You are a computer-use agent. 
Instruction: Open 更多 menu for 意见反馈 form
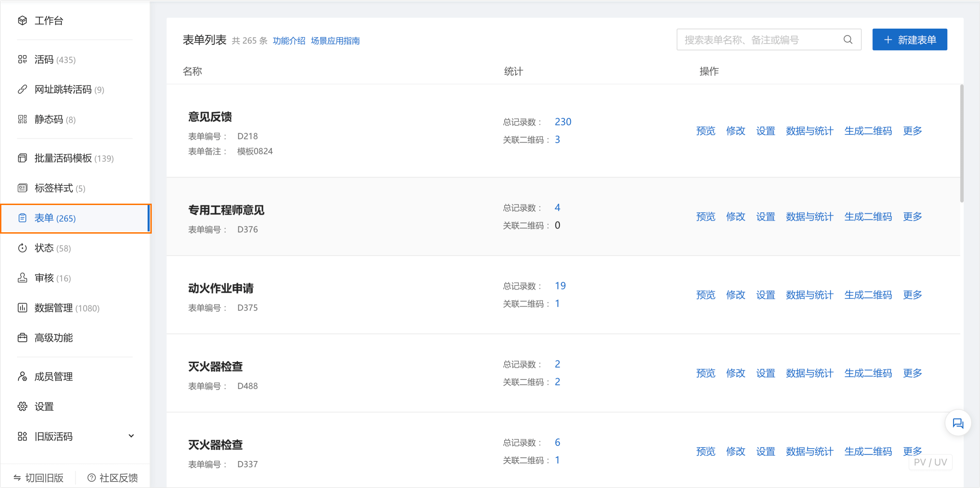coord(912,131)
